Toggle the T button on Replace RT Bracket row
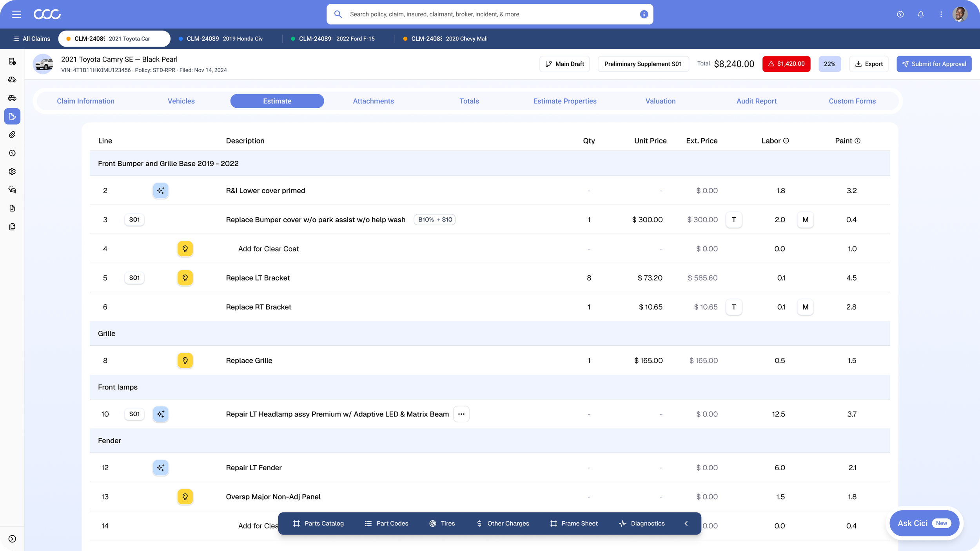Screen dimensions: 980x551 click(734, 307)
